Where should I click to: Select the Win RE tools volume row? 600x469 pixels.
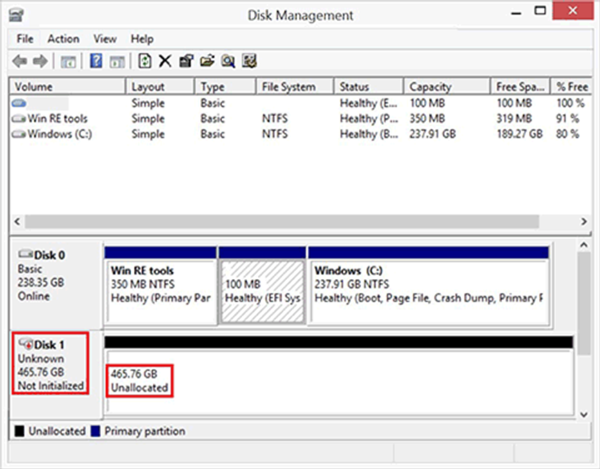[300, 119]
